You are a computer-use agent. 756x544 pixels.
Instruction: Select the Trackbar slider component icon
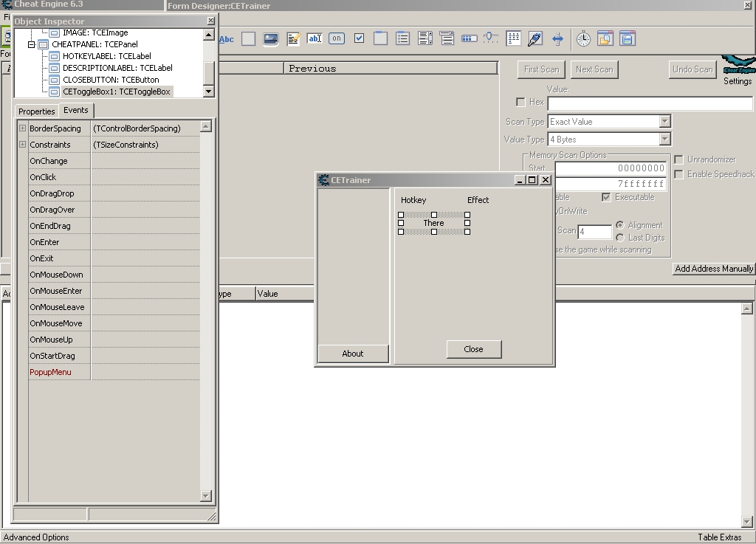tap(491, 39)
